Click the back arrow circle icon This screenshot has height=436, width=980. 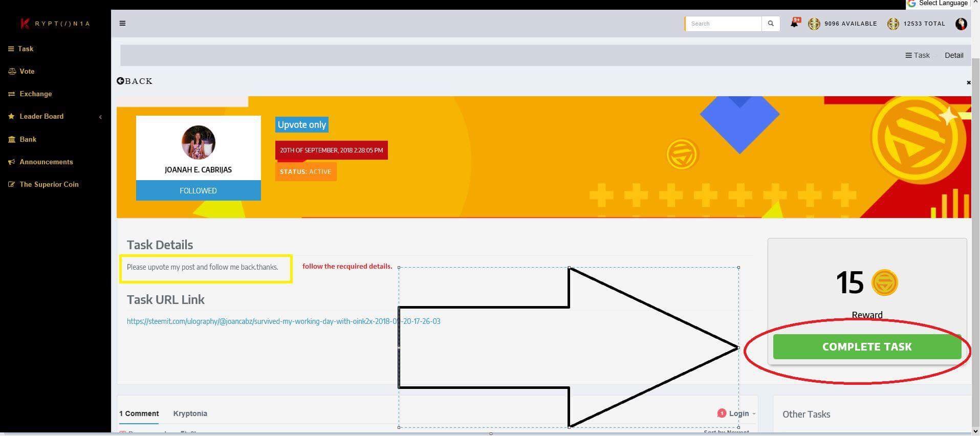(120, 81)
